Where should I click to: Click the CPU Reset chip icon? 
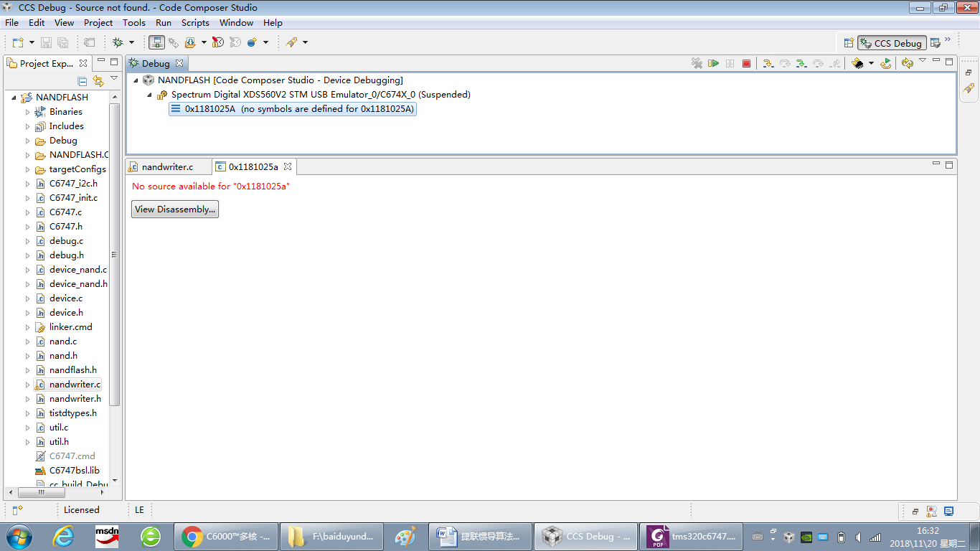pos(857,63)
